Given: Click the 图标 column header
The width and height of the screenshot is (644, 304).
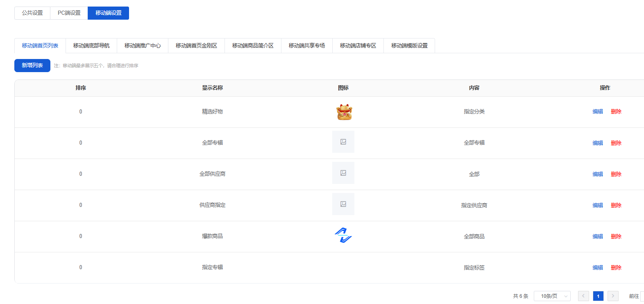Looking at the screenshot, I should (x=343, y=88).
